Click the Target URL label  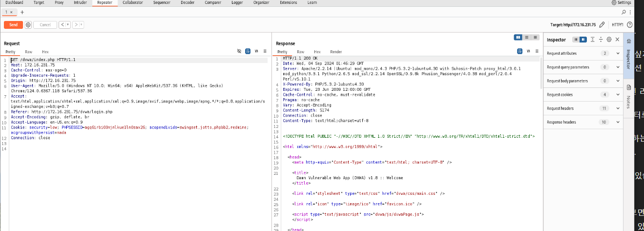pyautogui.click(x=573, y=24)
